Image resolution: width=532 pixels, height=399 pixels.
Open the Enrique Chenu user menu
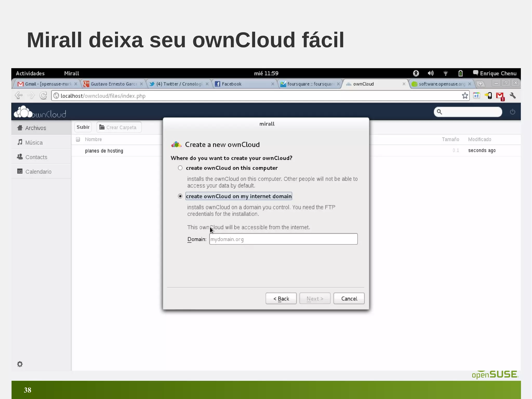click(x=495, y=73)
